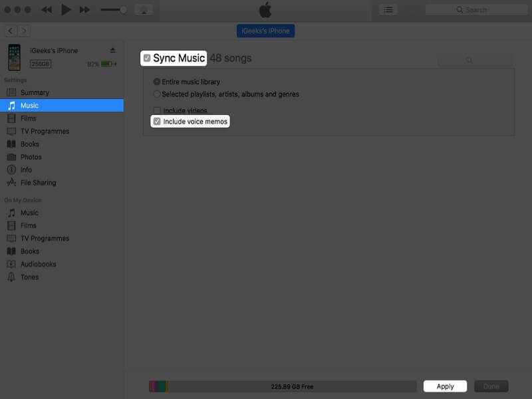Adjust the volume slider knob
Viewport: 532px width, 399px height.
[124, 10]
